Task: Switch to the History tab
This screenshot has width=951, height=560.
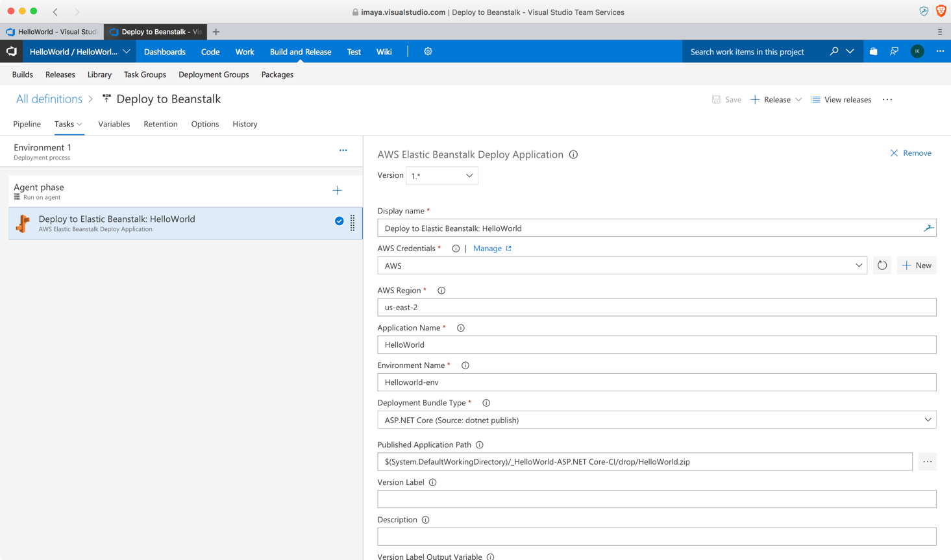Action: pos(245,124)
